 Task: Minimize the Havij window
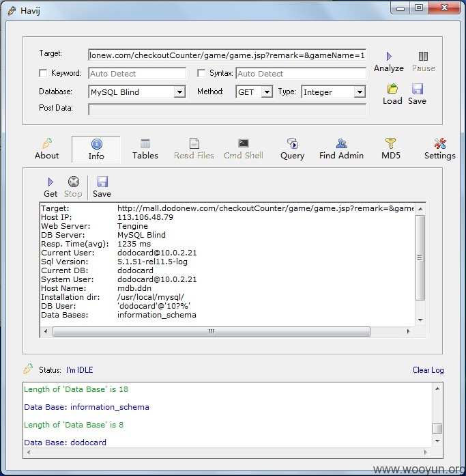coord(401,8)
